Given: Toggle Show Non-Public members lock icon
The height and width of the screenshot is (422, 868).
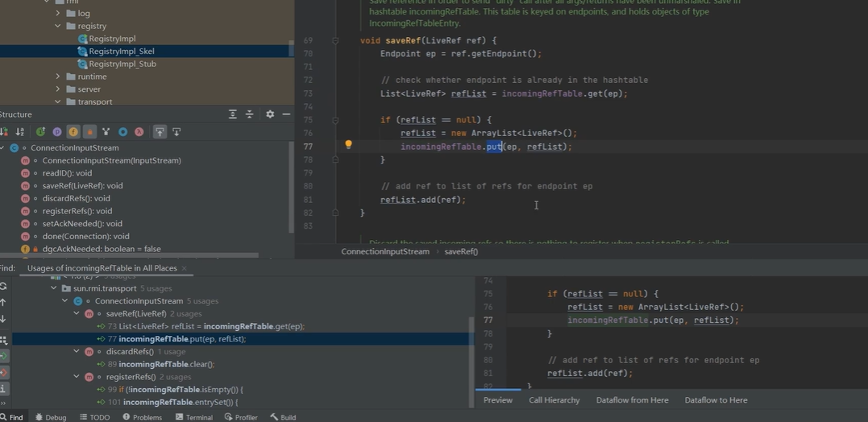Looking at the screenshot, I should click(89, 132).
